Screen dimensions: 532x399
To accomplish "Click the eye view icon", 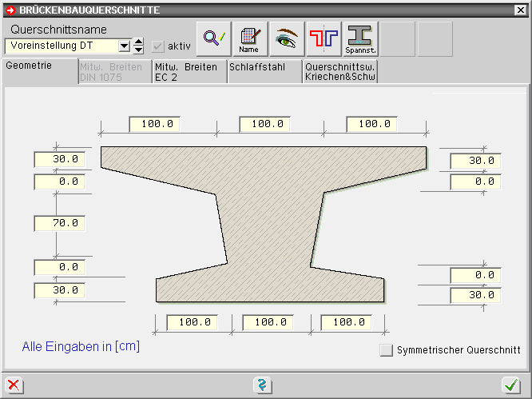I will point(287,39).
